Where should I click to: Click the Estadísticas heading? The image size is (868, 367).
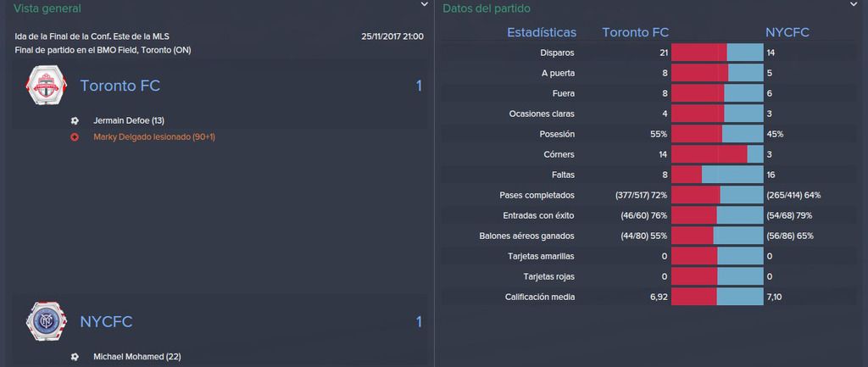coord(542,33)
